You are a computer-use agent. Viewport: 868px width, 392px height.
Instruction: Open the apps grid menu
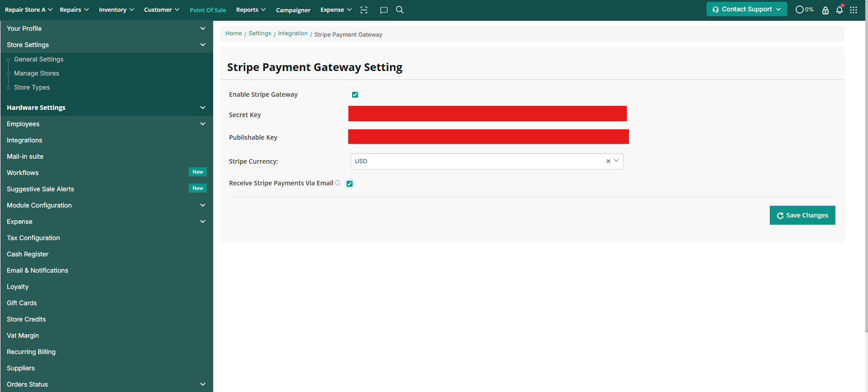854,10
